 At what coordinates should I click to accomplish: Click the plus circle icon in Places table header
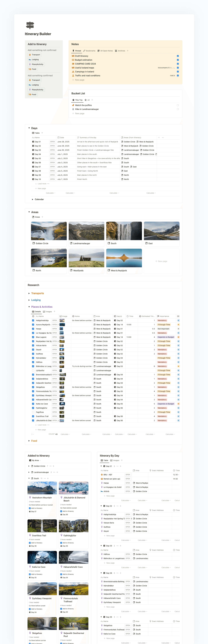(33, 316)
